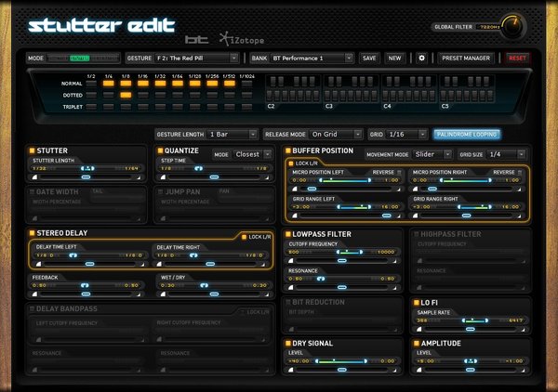Open the Quantize Mode dropdown
The width and height of the screenshot is (558, 392).
(252, 154)
